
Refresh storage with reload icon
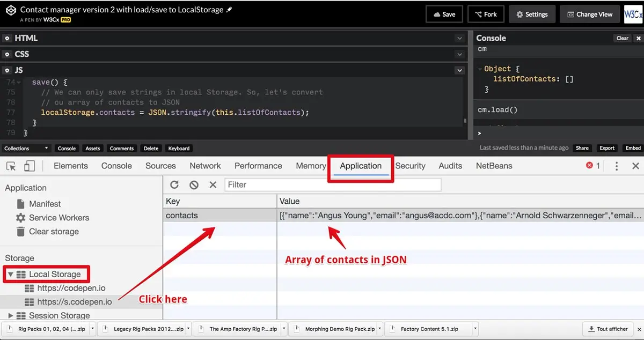[174, 184]
